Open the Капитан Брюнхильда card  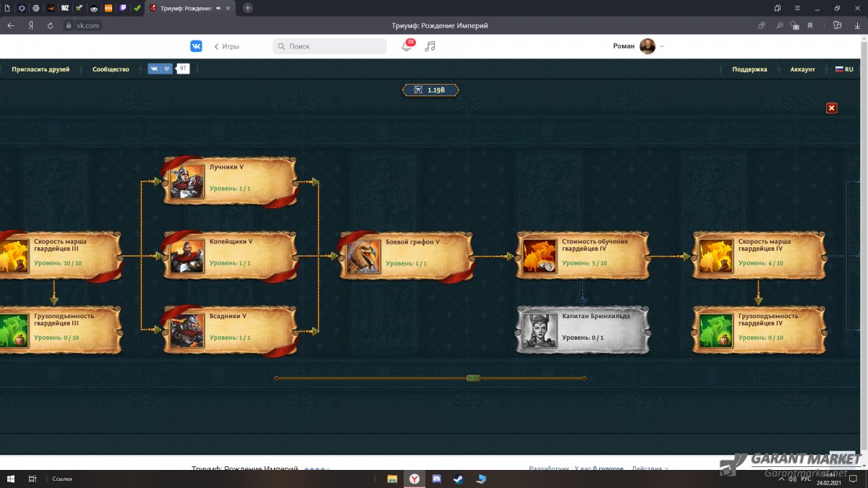pyautogui.click(x=582, y=330)
